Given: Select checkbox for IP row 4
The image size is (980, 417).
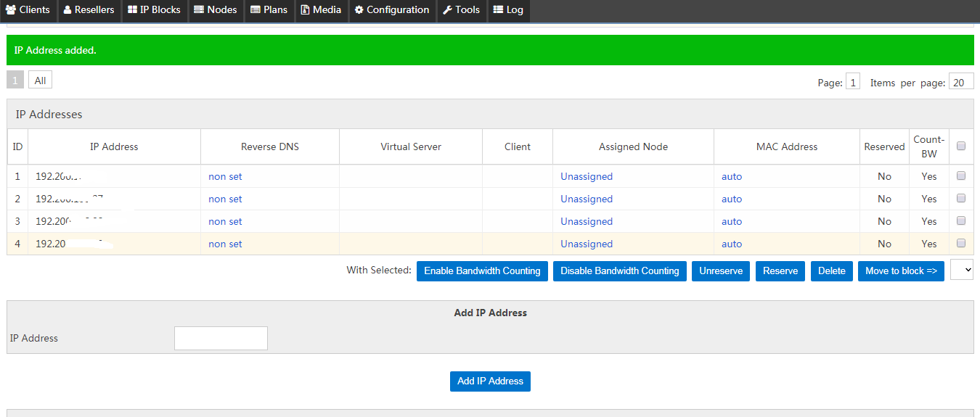Looking at the screenshot, I should 961,243.
